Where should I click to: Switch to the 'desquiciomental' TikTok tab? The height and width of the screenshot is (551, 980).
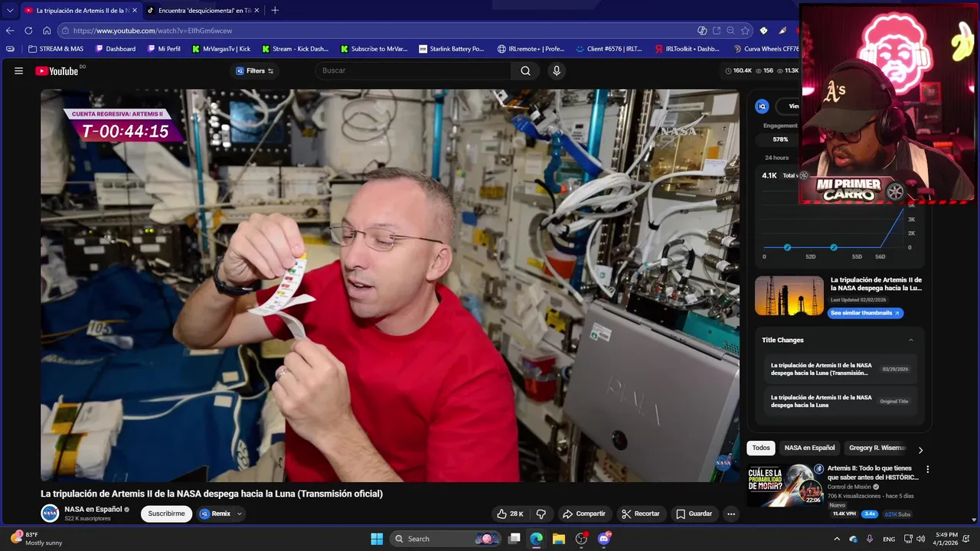tap(202, 10)
